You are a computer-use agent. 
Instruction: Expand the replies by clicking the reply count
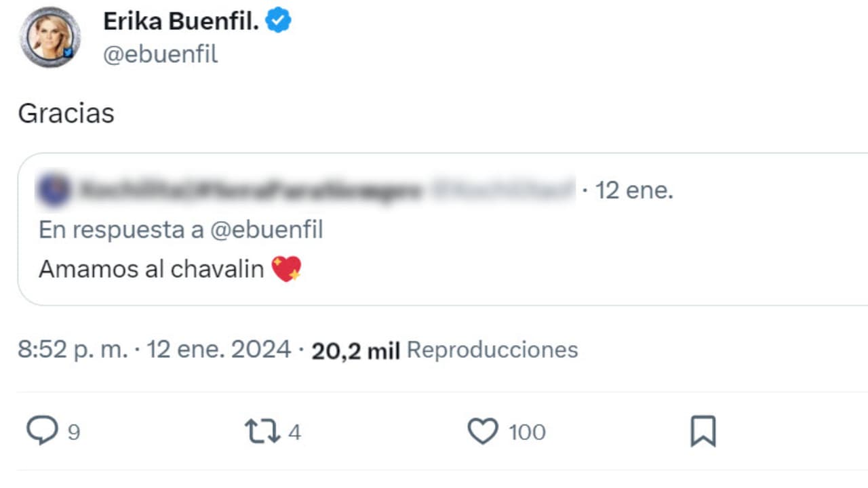click(x=75, y=431)
